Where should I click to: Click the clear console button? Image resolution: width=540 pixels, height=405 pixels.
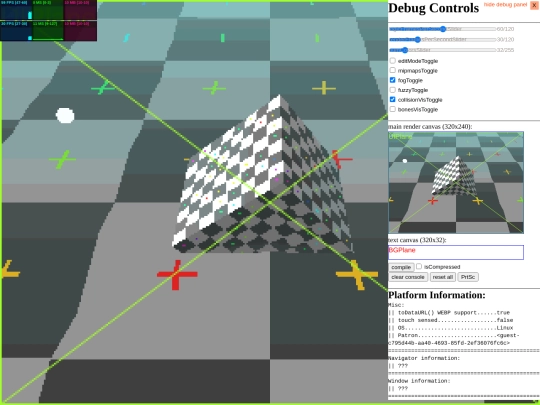408,277
